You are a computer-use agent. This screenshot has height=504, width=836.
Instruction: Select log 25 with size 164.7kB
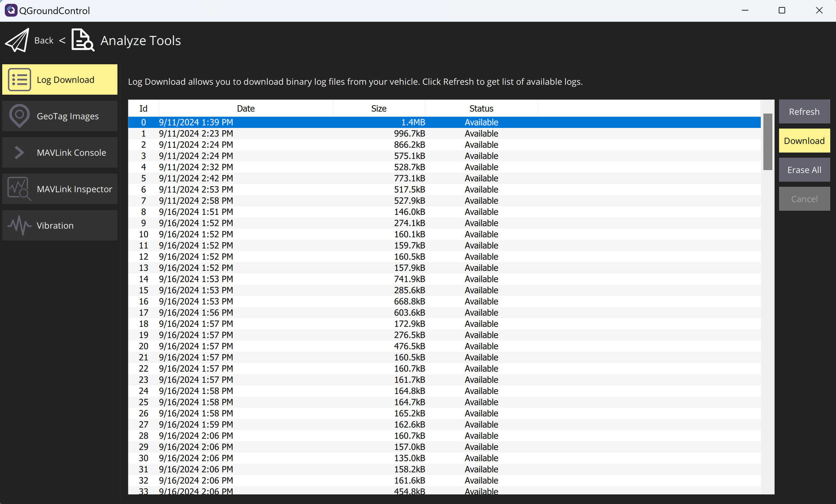click(444, 402)
